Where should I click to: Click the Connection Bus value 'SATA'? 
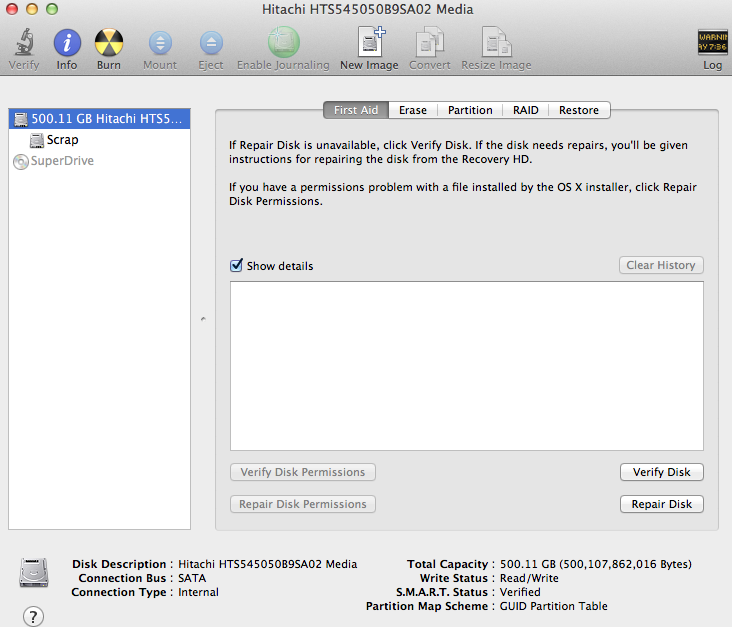pos(192,578)
